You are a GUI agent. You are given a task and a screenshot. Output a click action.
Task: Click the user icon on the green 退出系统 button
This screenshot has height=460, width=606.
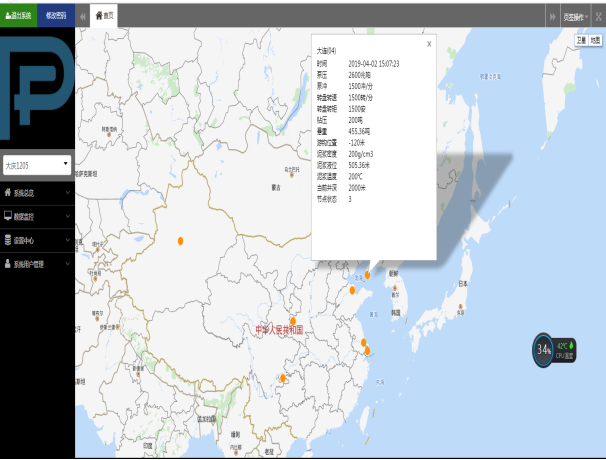(x=8, y=16)
